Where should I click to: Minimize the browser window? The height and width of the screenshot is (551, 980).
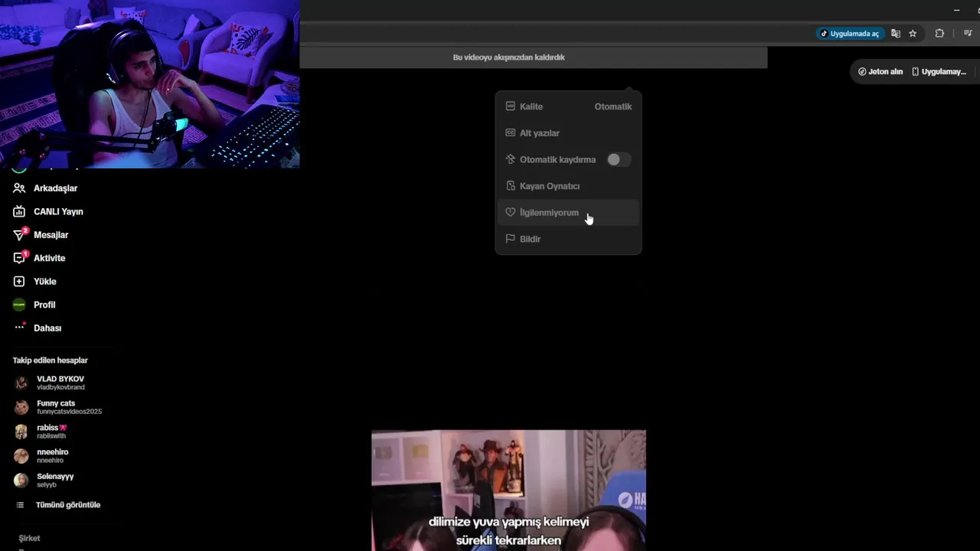click(956, 10)
